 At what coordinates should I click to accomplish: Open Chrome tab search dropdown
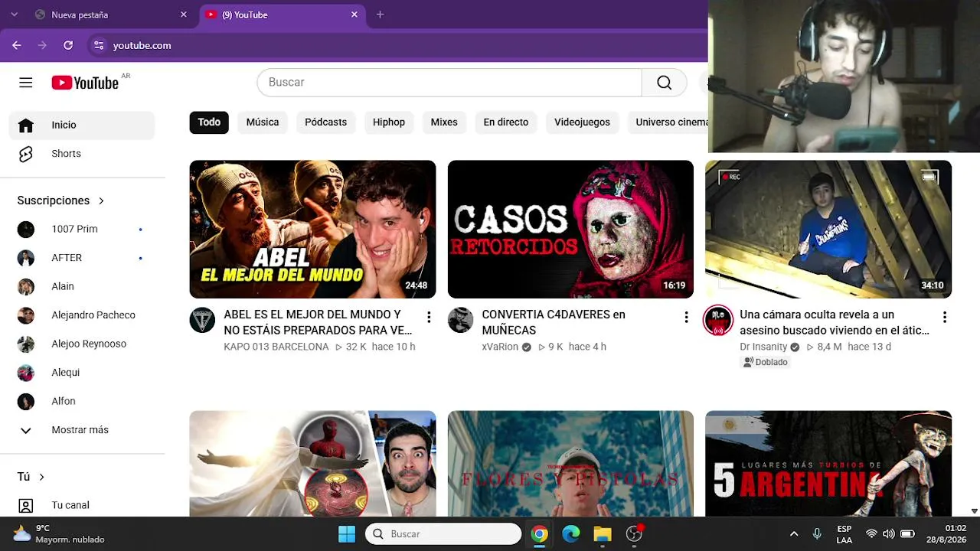[x=14, y=15]
